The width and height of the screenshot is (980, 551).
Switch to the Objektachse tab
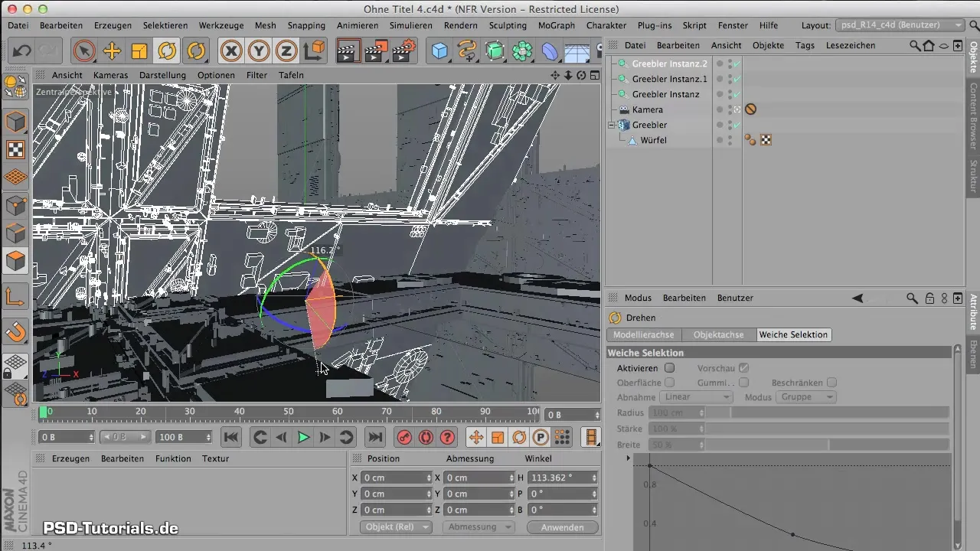click(718, 334)
